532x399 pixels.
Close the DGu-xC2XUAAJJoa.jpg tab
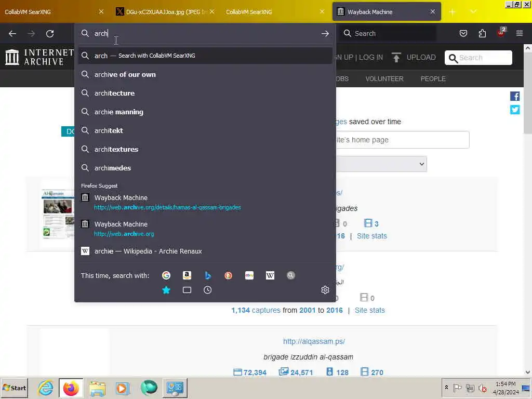tap(212, 12)
